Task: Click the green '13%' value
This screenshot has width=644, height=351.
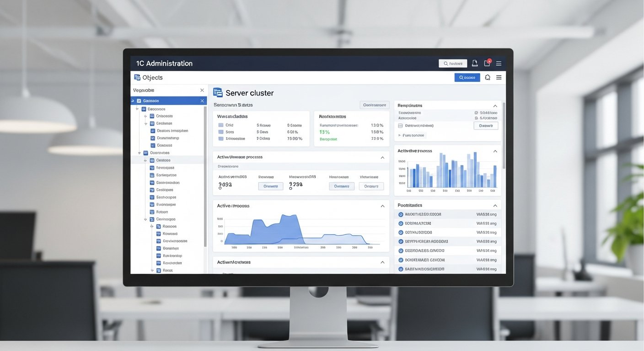Action: pos(324,132)
